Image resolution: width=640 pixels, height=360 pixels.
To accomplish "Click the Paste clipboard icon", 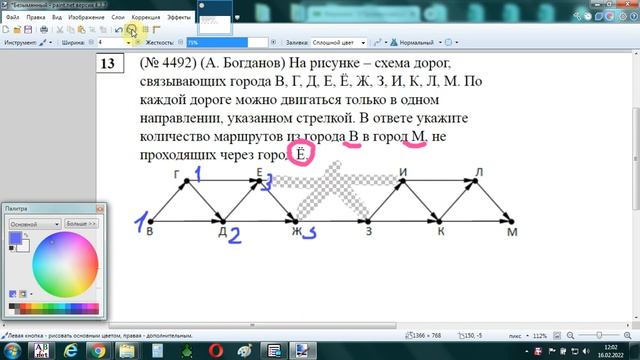I will coord(82,29).
